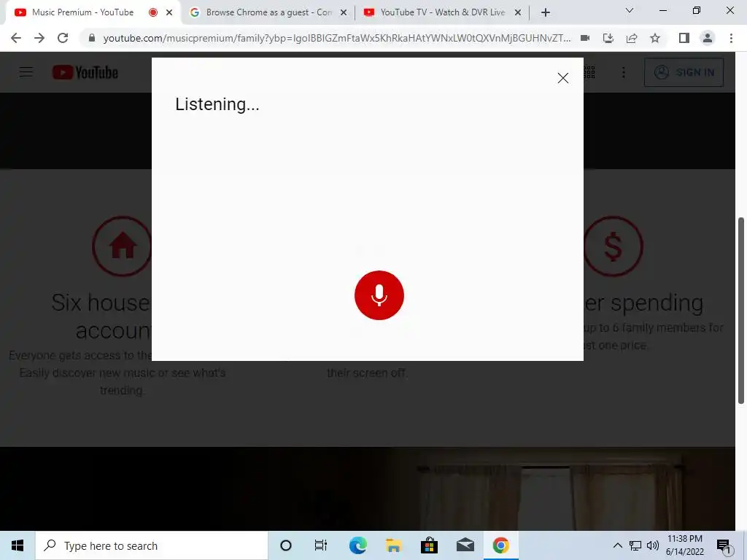Click the address bar URL
Viewport: 747px width, 560px height.
click(x=336, y=38)
